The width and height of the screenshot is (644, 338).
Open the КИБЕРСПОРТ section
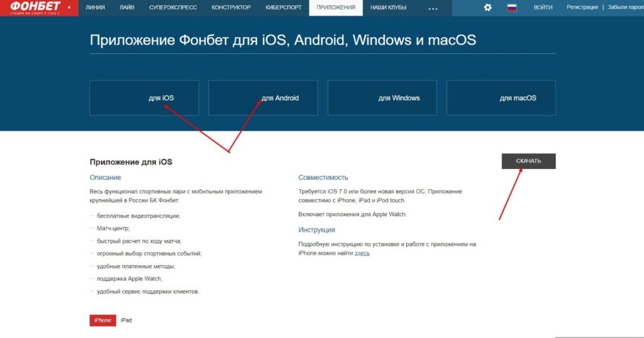pyautogui.click(x=284, y=8)
